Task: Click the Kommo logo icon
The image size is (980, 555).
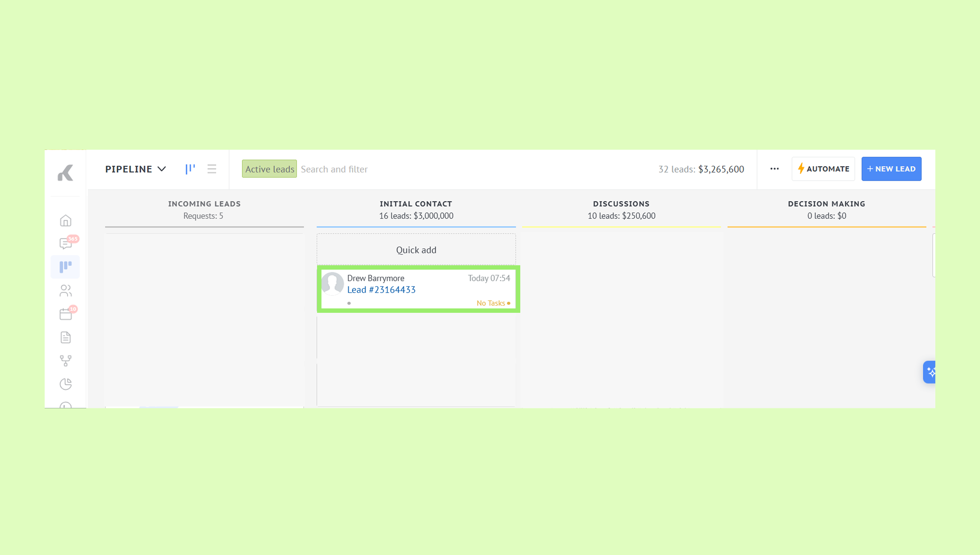Action: (x=66, y=173)
